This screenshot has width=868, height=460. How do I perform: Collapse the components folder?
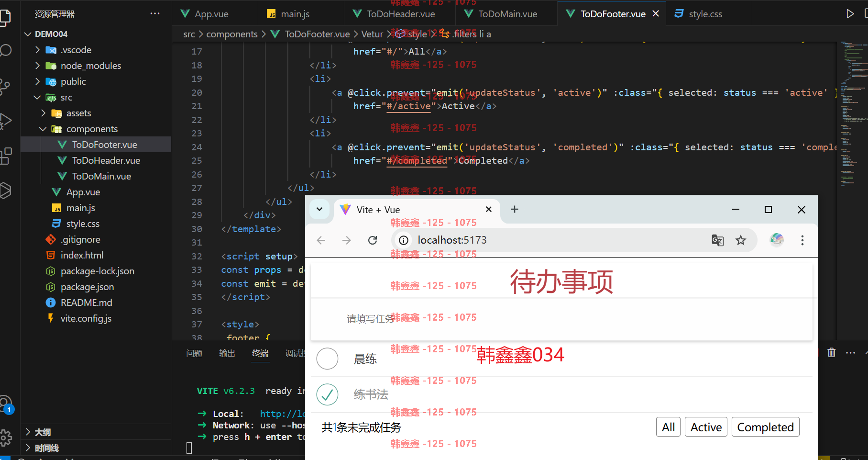[44, 129]
